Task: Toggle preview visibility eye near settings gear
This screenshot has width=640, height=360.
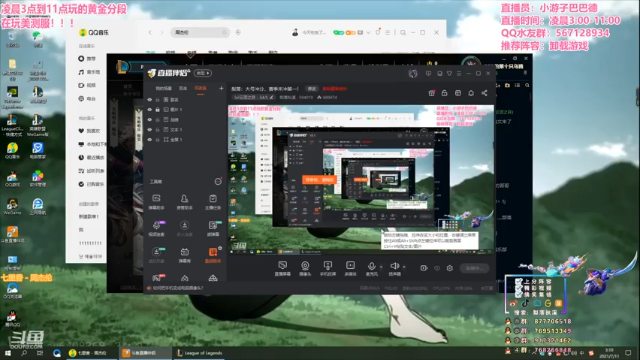Action: pos(437,268)
